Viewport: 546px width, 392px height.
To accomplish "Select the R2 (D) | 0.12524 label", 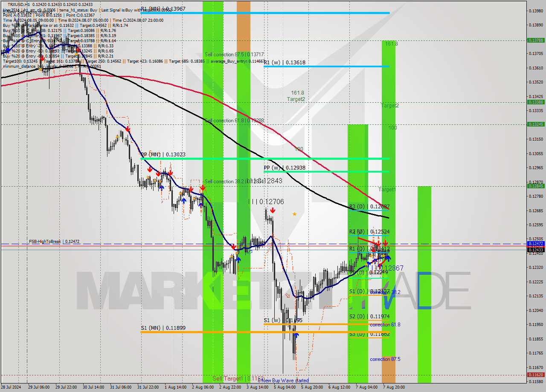I will pyautogui.click(x=369, y=232).
